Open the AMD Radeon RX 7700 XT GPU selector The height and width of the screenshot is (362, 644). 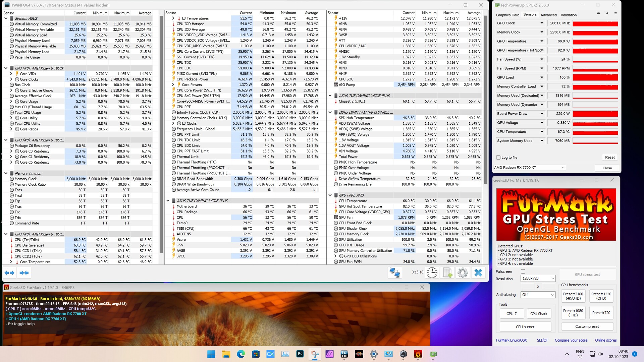coord(529,168)
